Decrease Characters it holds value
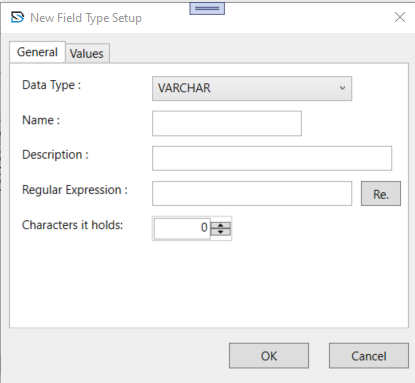The width and height of the screenshot is (415, 383). coord(221,232)
